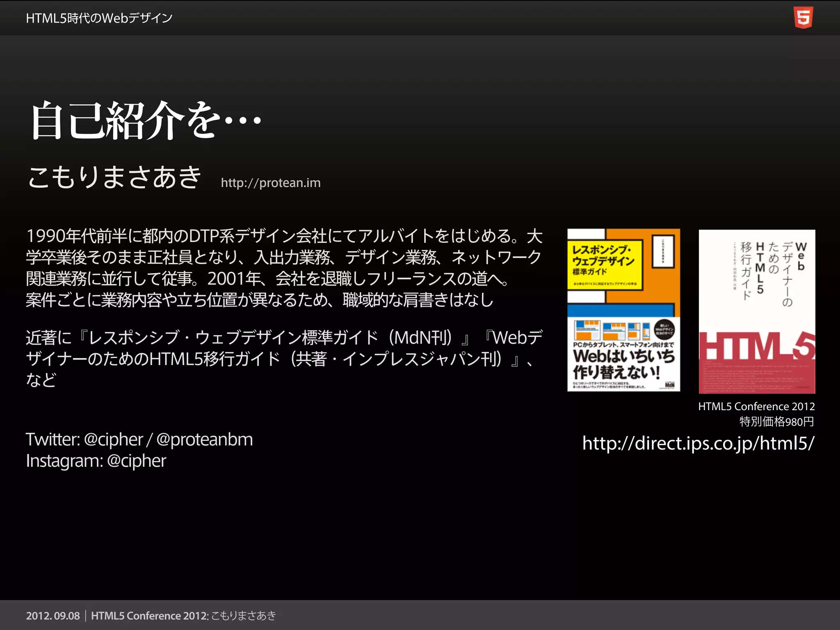
Task: Click the HTML5 shield logo icon
Action: pos(803,18)
